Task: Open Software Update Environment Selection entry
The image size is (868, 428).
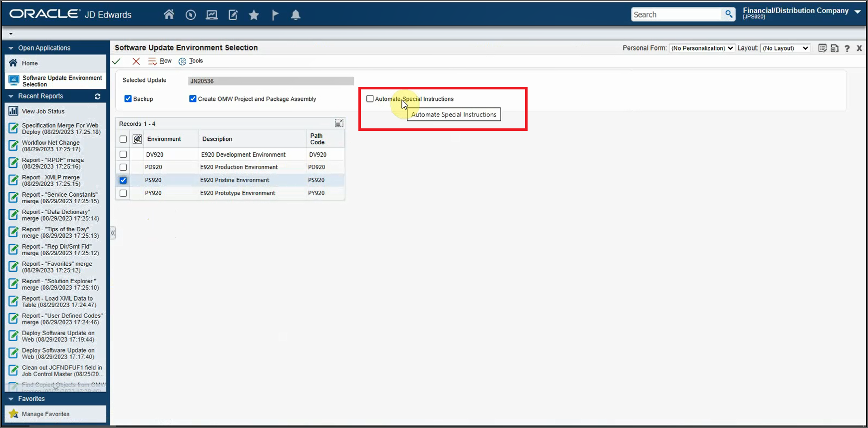Action: tap(55, 81)
